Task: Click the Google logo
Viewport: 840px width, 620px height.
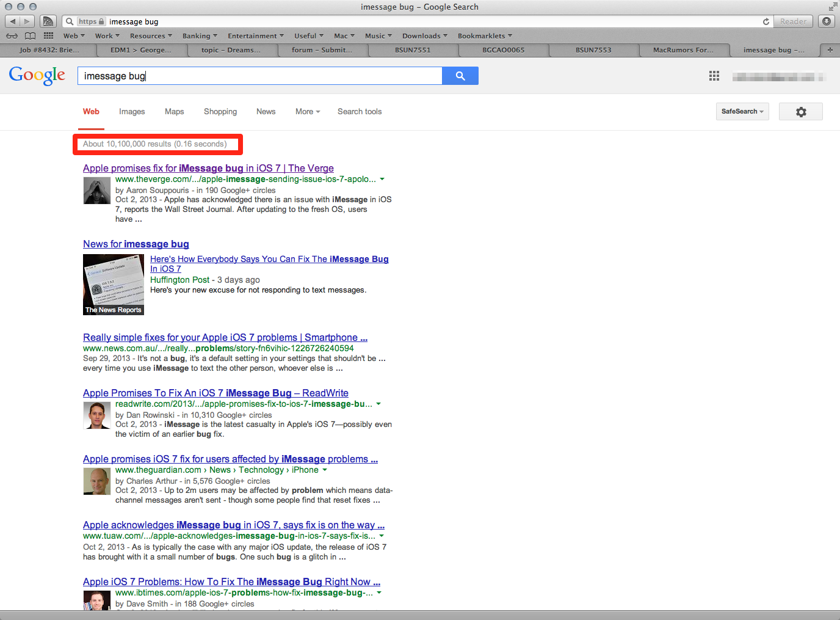Action: click(x=37, y=76)
